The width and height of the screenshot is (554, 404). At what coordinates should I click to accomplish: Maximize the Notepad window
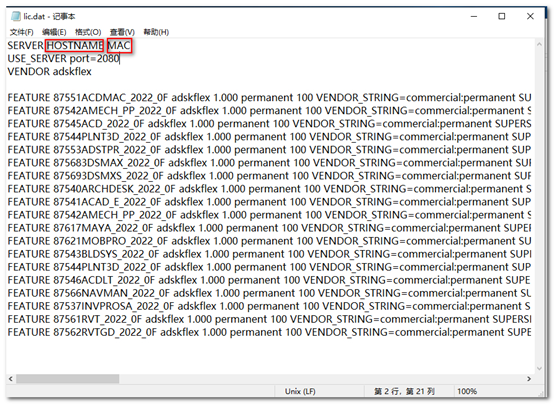tap(501, 16)
